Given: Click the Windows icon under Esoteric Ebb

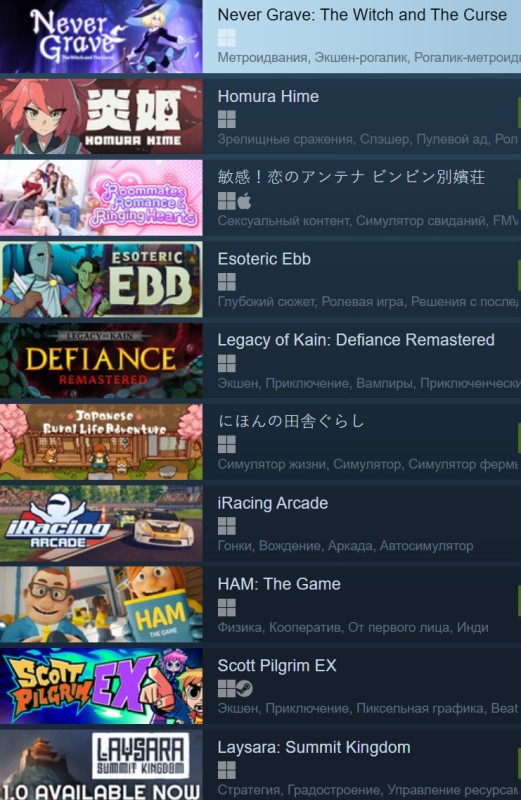Looking at the screenshot, I should (227, 282).
